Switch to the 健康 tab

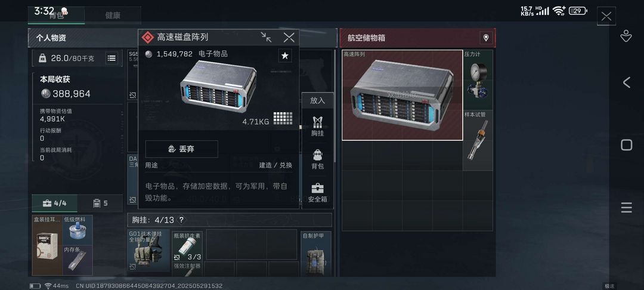click(113, 16)
